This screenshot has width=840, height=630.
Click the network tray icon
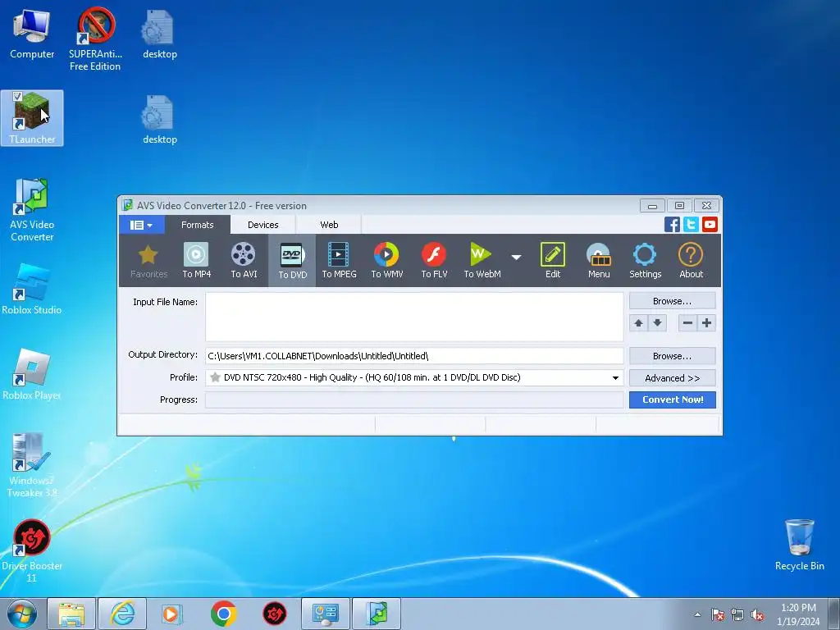(737, 615)
